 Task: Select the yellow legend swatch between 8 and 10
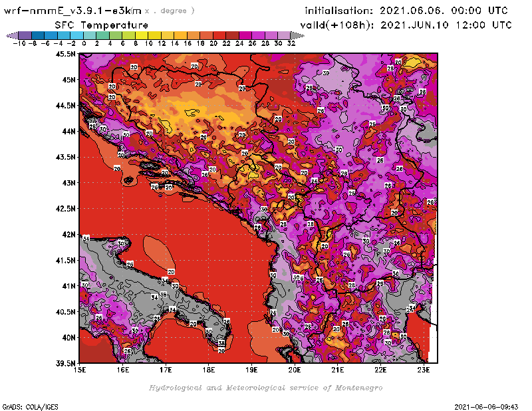[x=142, y=35]
